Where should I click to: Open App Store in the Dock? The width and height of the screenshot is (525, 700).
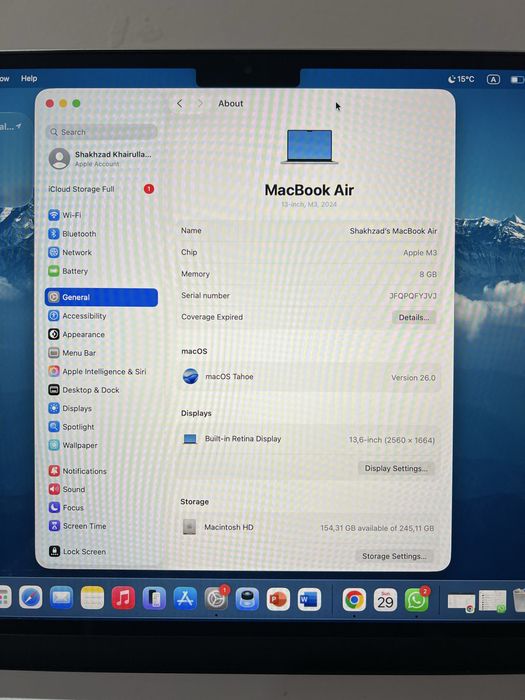[185, 599]
